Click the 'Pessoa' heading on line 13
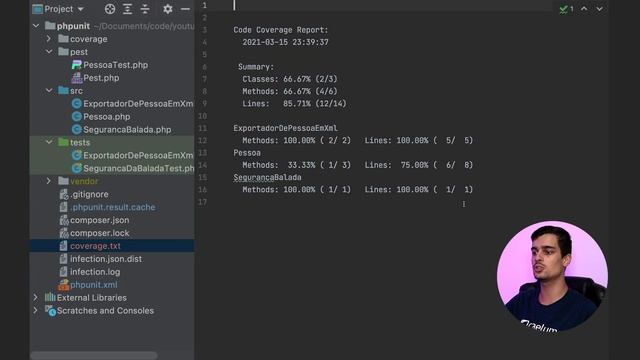The height and width of the screenshot is (360, 640). [247, 153]
